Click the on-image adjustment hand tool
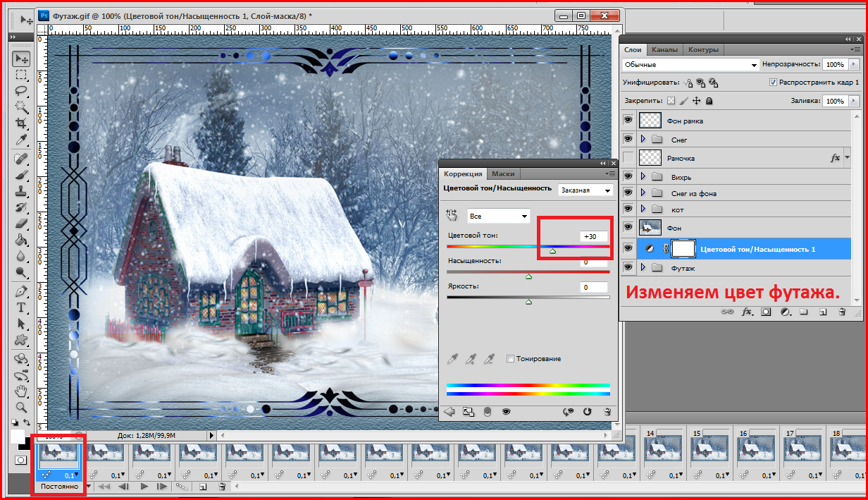This screenshot has width=868, height=500. click(x=452, y=215)
